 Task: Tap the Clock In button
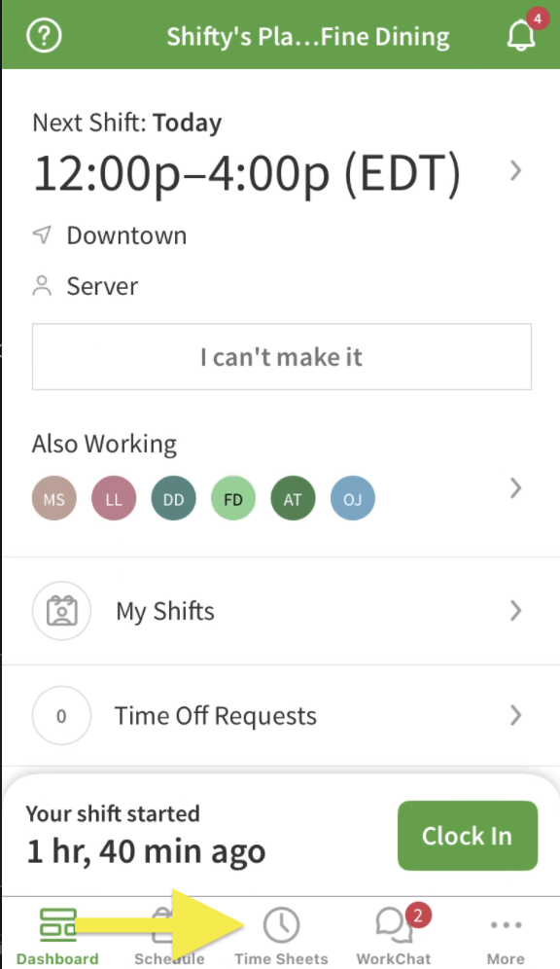468,836
